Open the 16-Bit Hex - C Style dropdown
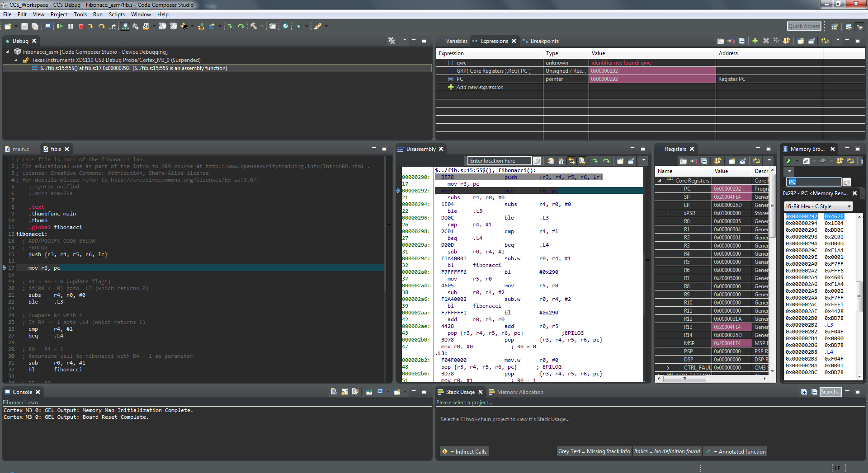Image resolution: width=868 pixels, height=473 pixels. [x=818, y=206]
